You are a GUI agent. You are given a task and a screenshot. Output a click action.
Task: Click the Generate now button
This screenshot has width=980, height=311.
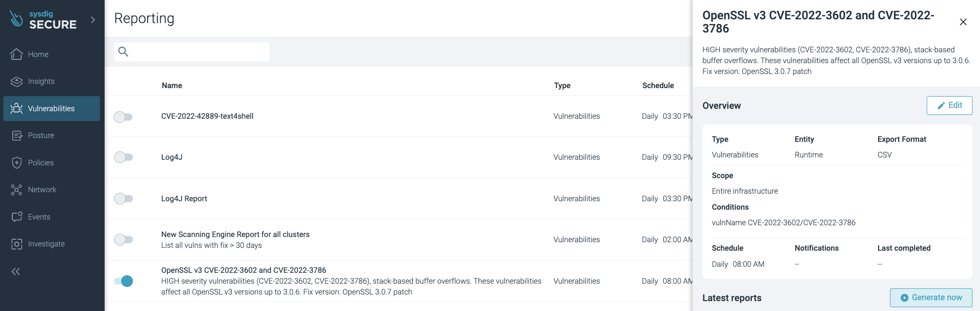931,298
